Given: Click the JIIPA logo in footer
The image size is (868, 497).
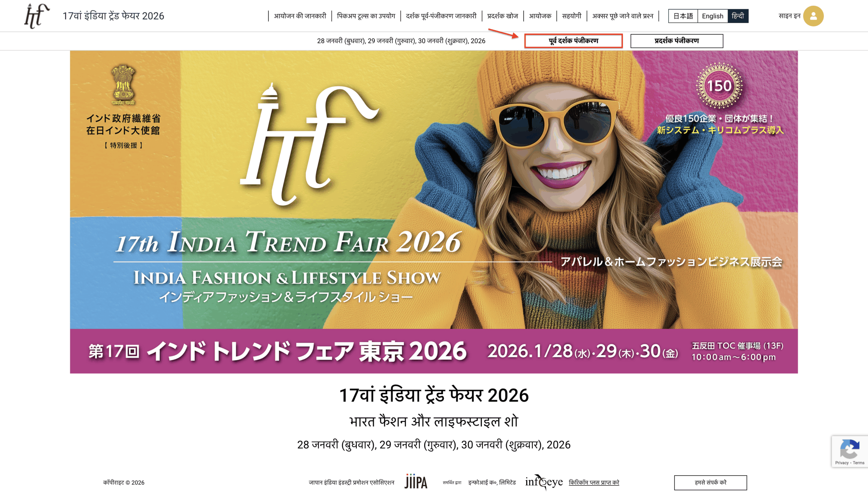Looking at the screenshot, I should pyautogui.click(x=416, y=482).
